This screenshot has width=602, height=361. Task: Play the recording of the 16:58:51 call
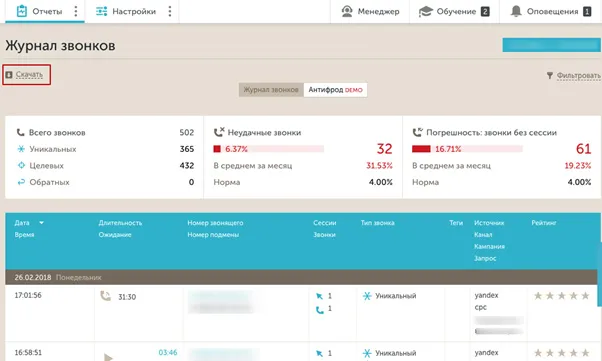point(108,357)
